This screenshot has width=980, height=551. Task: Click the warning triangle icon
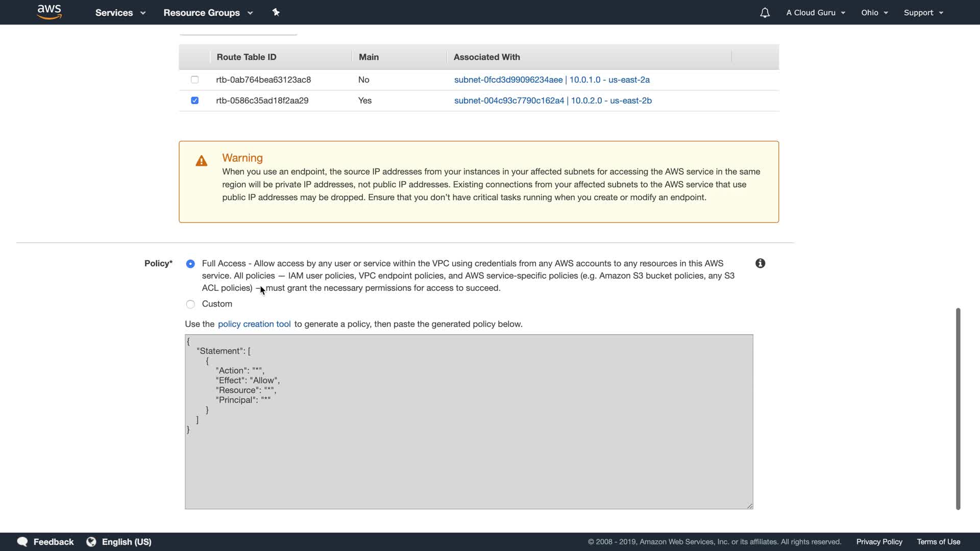pos(202,161)
